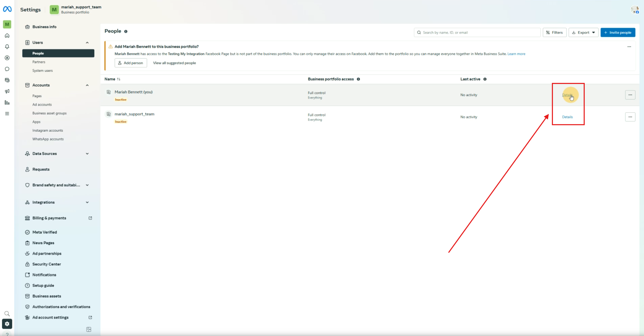This screenshot has width=644, height=336.
Task: Collapse sidebar using panel toggle icon
Action: 89,329
